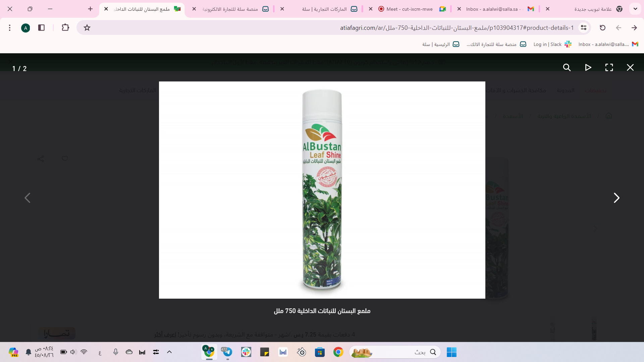Viewport: 644px width, 362px height.
Task: Open منصة سلة للتجارة bookmark
Action: coord(496,44)
